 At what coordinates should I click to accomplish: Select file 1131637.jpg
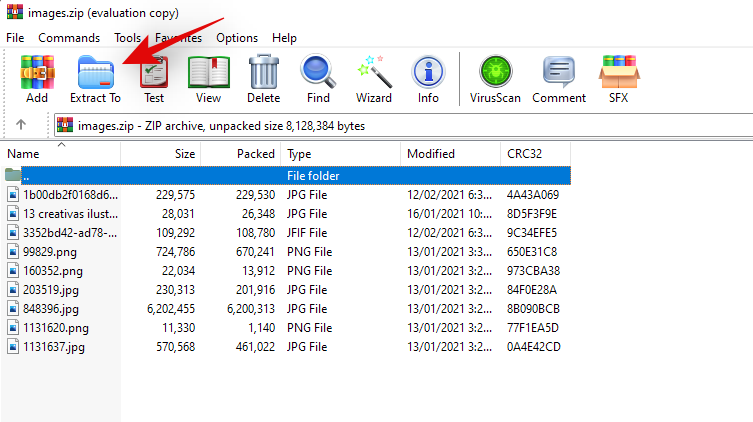(54, 347)
